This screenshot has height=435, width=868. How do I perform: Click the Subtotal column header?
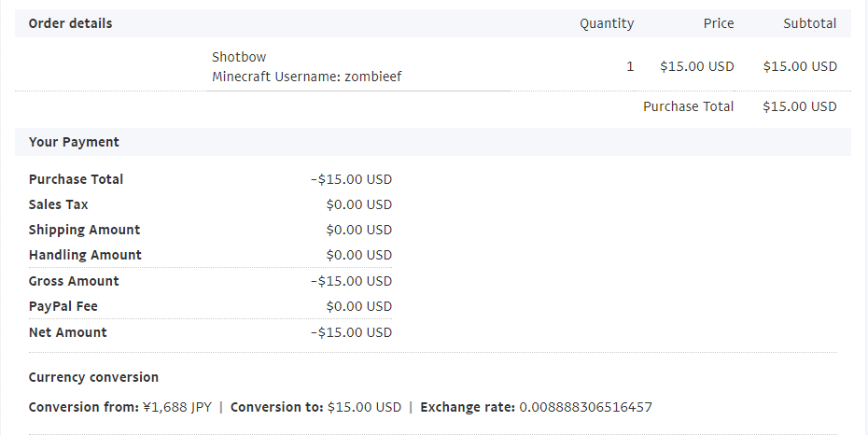[x=809, y=23]
